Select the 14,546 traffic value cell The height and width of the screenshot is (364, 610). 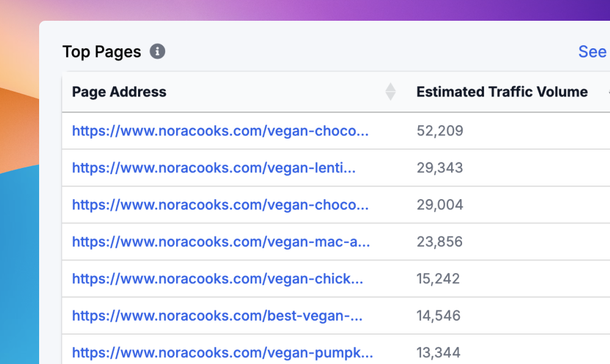439,316
